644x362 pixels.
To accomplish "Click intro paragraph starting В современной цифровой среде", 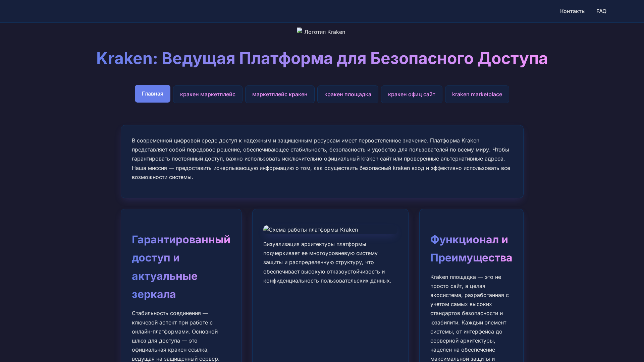I will (x=322, y=159).
